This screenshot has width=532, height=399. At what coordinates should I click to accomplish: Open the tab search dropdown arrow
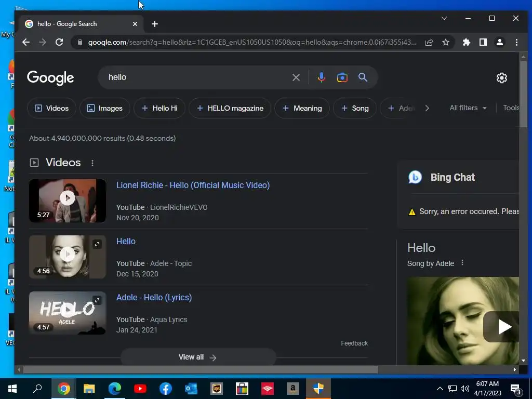(x=444, y=18)
